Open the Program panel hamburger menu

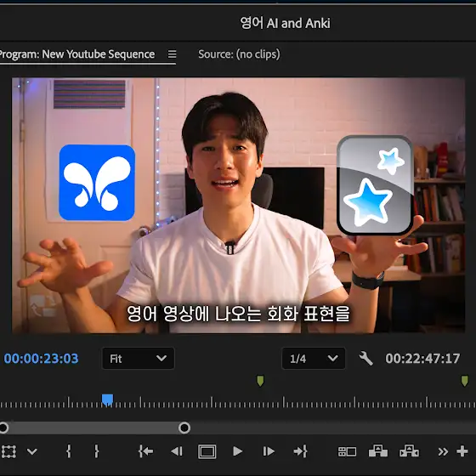point(172,54)
